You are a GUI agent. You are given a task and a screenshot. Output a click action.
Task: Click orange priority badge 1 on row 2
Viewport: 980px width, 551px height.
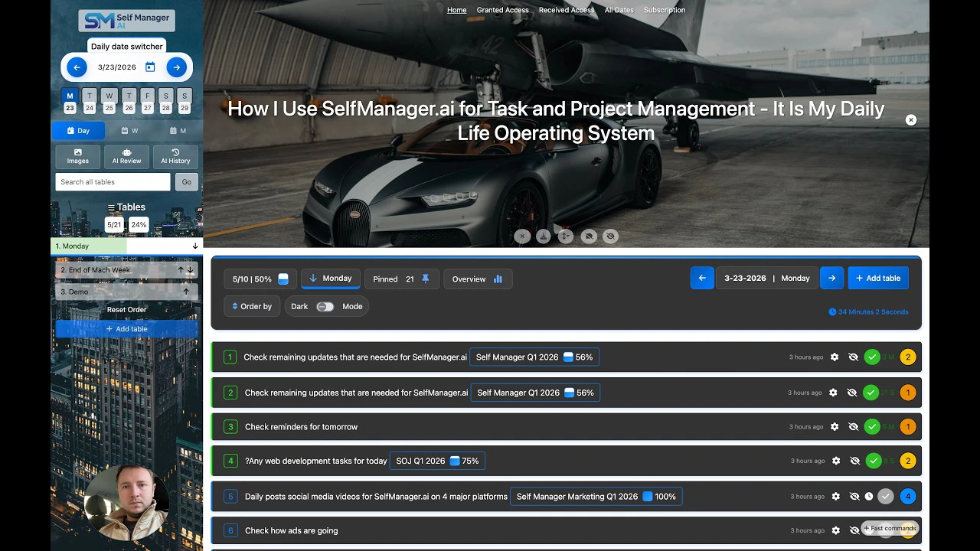pos(908,393)
